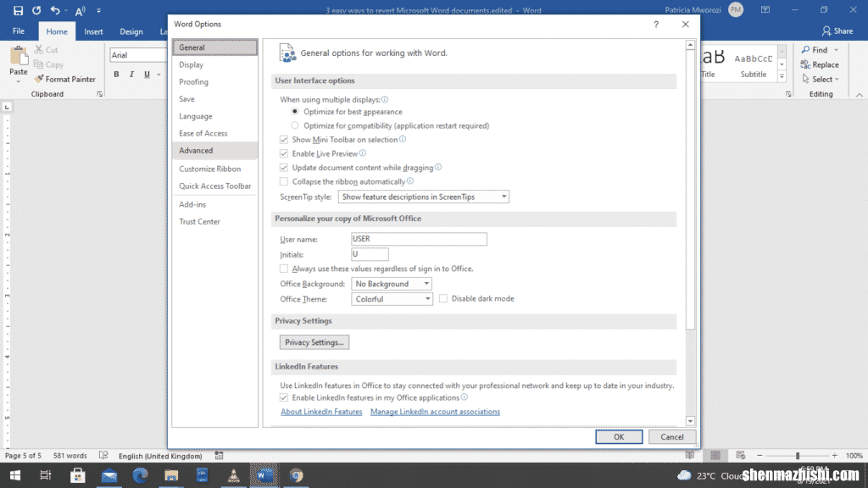Uncheck Update document content while dragging
Viewport: 868px width, 488px height.
[284, 167]
